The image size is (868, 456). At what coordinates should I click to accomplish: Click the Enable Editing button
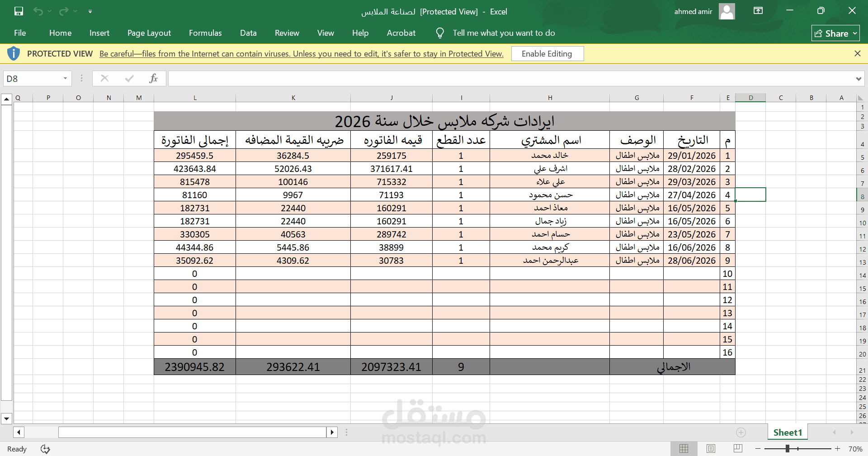547,54
